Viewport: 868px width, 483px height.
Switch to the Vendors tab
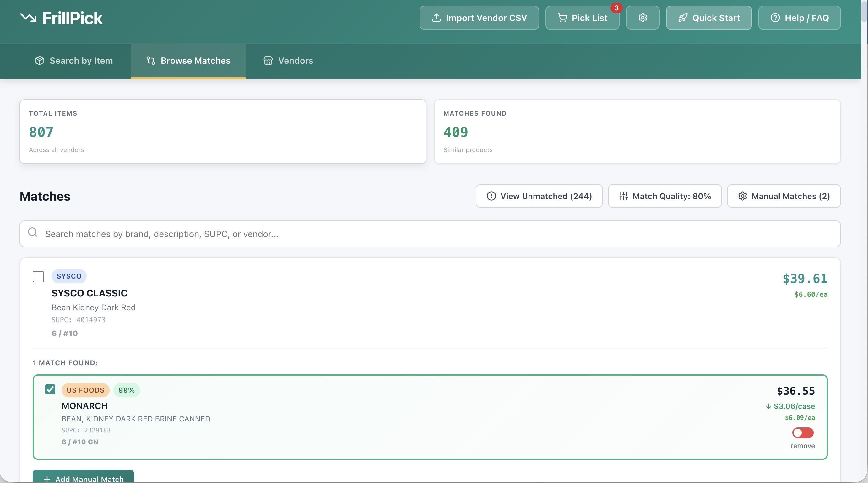click(288, 61)
